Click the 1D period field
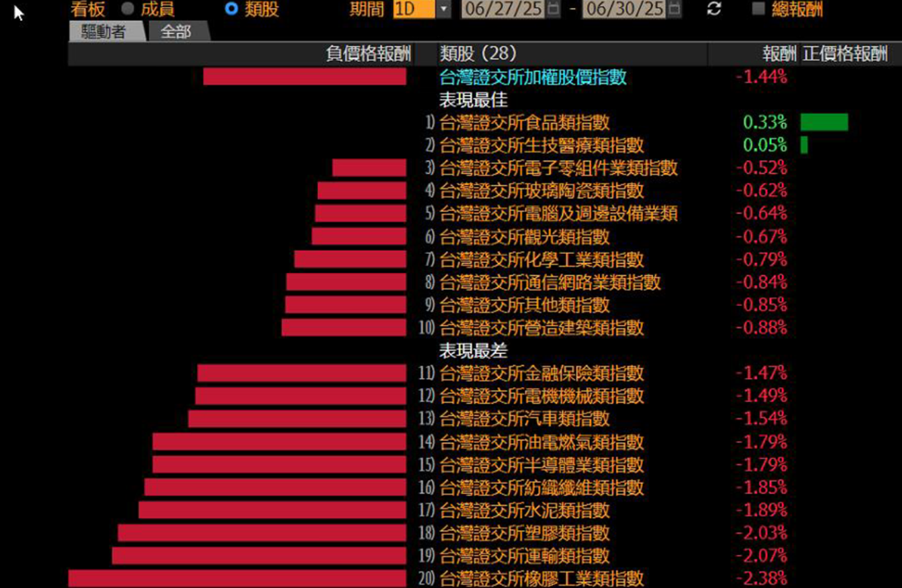Viewport: 902px width, 588px height. pos(415,9)
